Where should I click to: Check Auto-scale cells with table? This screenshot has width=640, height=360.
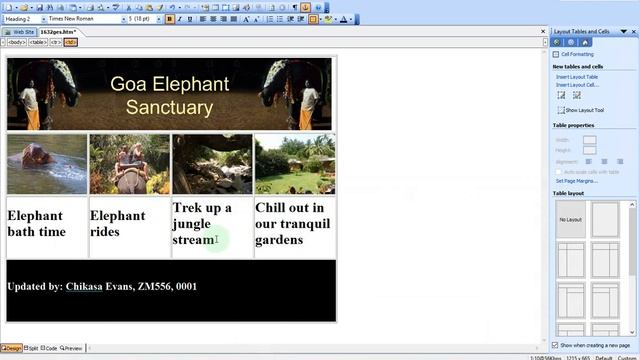pos(558,172)
